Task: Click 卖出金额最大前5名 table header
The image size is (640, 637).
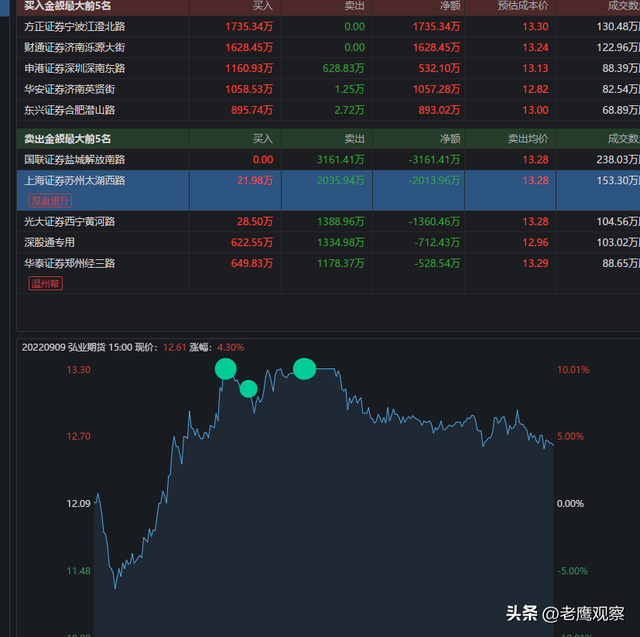Action: click(67, 139)
